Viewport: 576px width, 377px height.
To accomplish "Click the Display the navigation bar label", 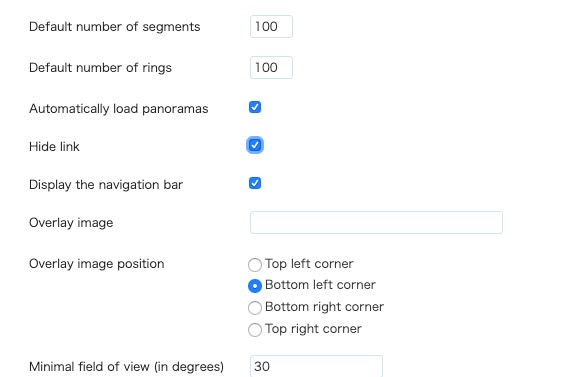I will pyautogui.click(x=106, y=184).
